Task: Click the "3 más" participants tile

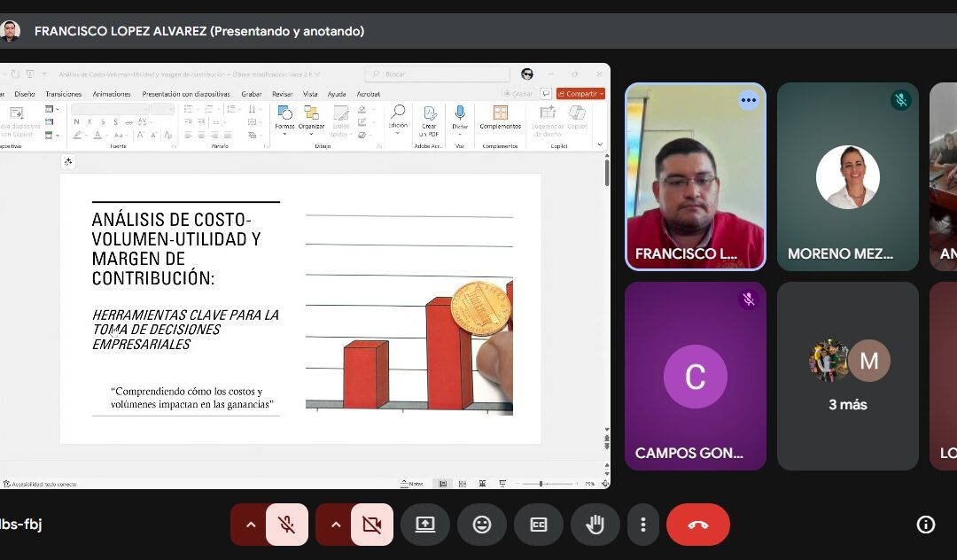Action: [x=848, y=376]
